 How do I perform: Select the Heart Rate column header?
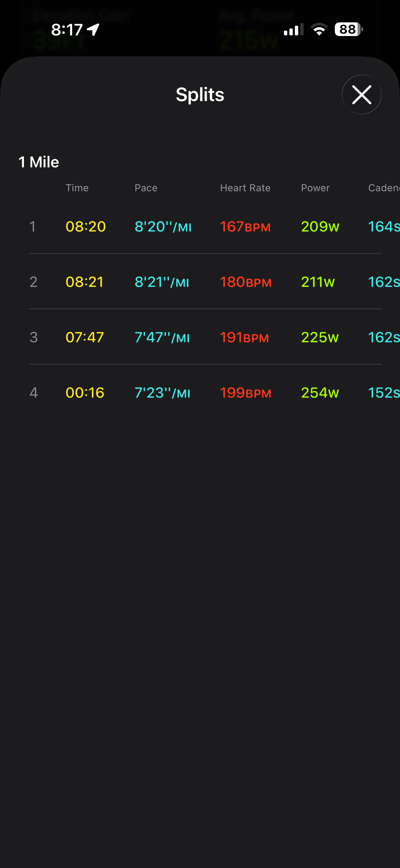coord(245,188)
